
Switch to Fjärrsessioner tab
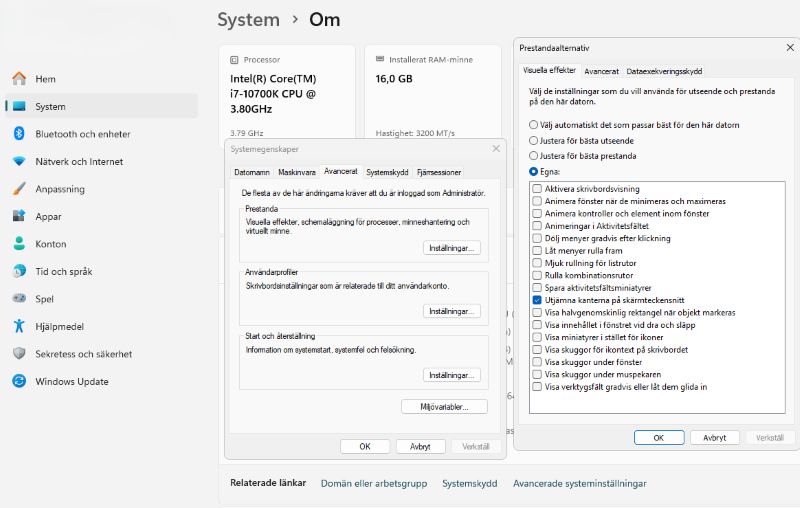pyautogui.click(x=439, y=172)
